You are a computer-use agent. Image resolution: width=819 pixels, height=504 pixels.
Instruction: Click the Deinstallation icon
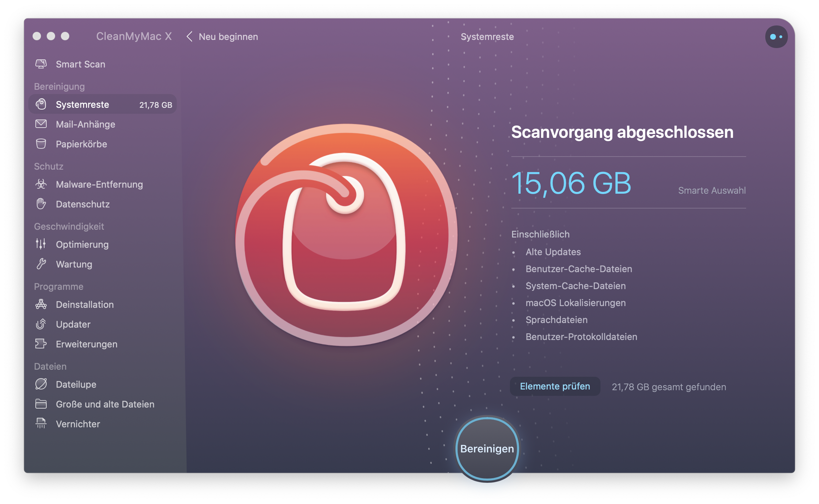point(43,305)
